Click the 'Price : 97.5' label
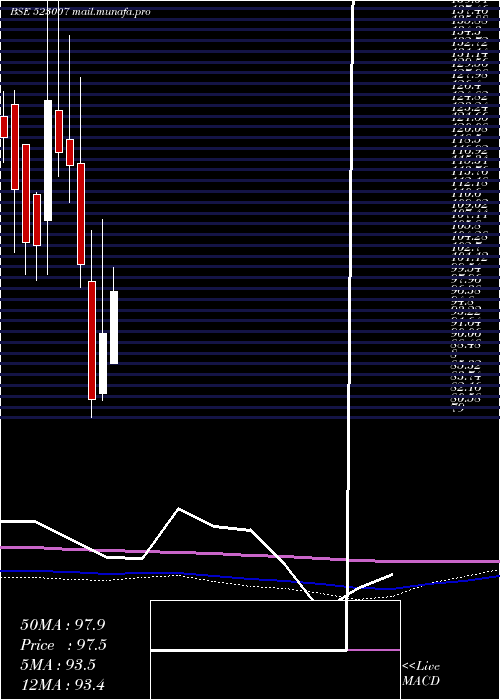The image size is (500, 700). pyautogui.click(x=63, y=645)
